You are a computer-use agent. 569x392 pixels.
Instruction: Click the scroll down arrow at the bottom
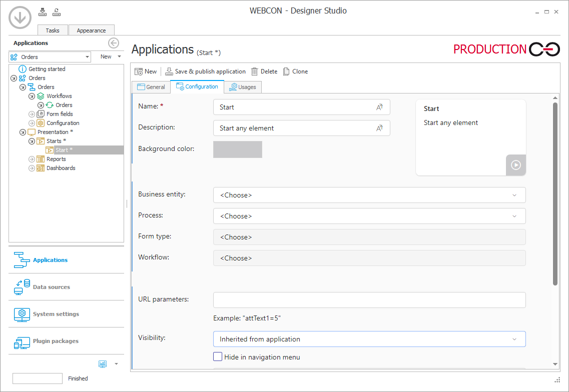pyautogui.click(x=555, y=364)
